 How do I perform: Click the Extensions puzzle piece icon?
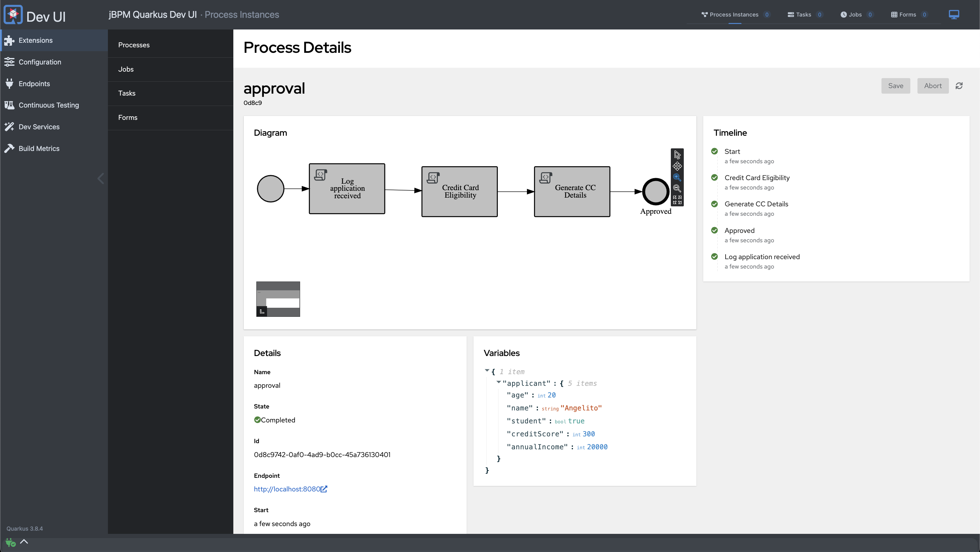point(9,40)
